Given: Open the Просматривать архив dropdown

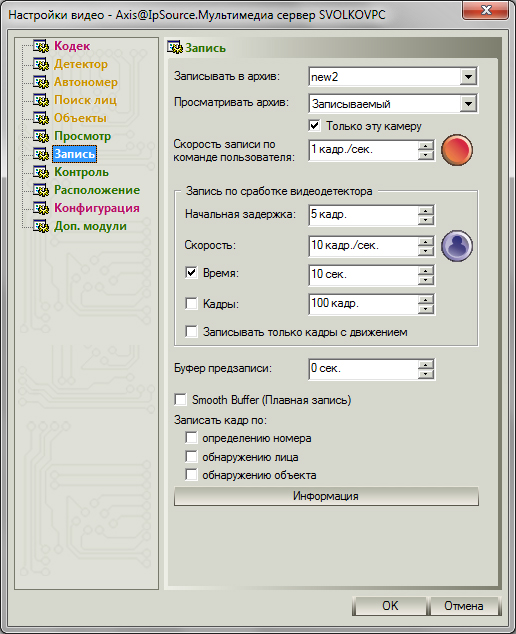Looking at the screenshot, I should coord(468,104).
